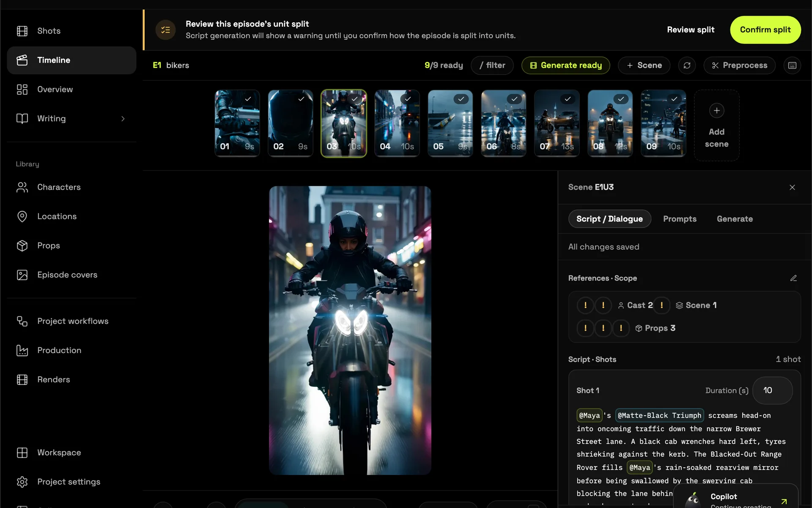The image size is (812, 508).
Task: Toggle checkmark on scene 07 thumbnail
Action: click(x=568, y=99)
